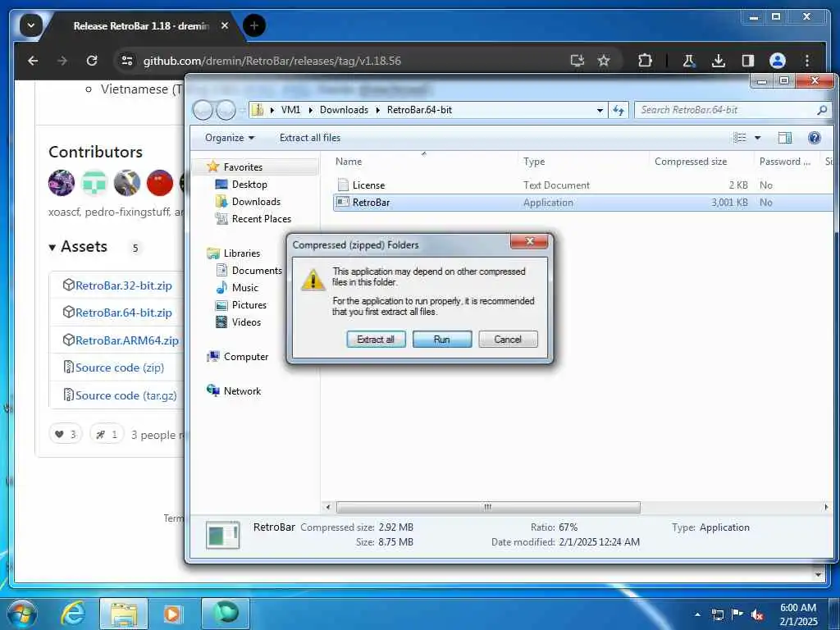The width and height of the screenshot is (840, 630).
Task: Download Source code (tar.gz)
Action: [126, 395]
